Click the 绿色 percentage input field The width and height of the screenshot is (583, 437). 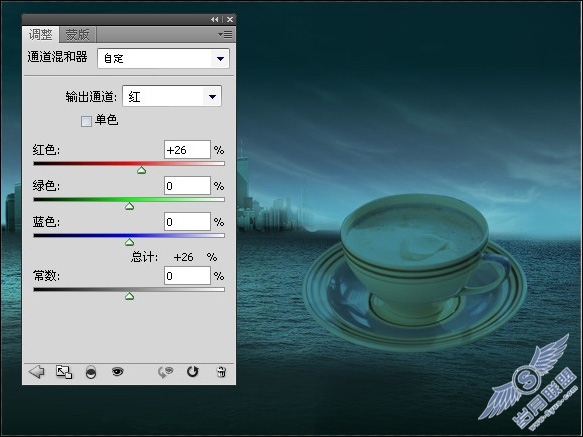pyautogui.click(x=187, y=186)
